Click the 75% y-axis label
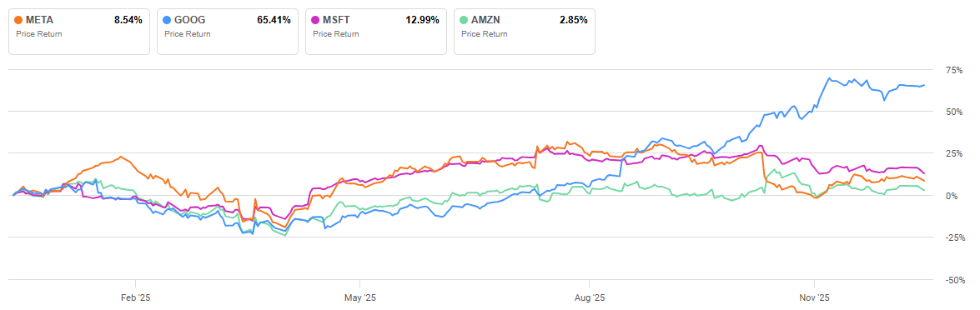Image resolution: width=980 pixels, height=310 pixels. 955,70
